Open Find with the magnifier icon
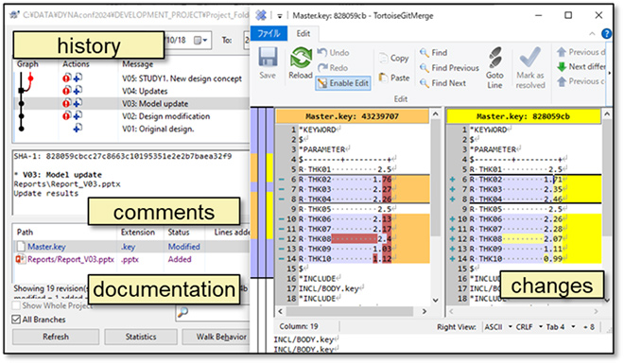 (x=425, y=53)
